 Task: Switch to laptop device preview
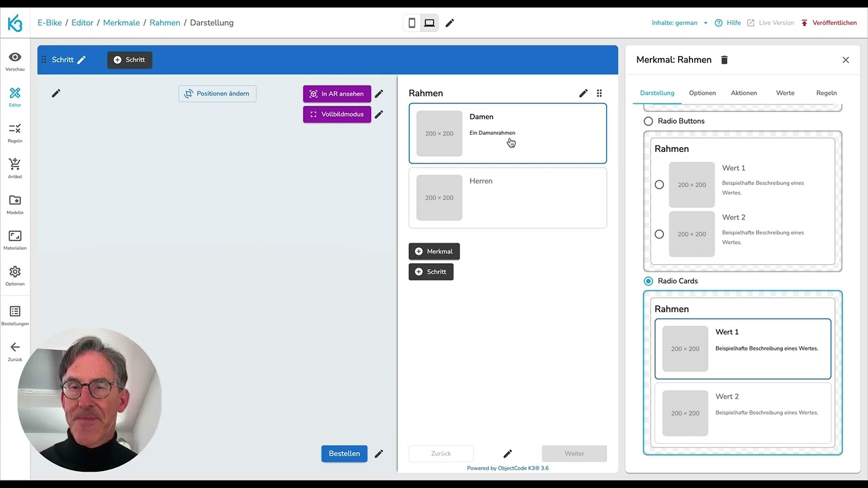pos(429,23)
